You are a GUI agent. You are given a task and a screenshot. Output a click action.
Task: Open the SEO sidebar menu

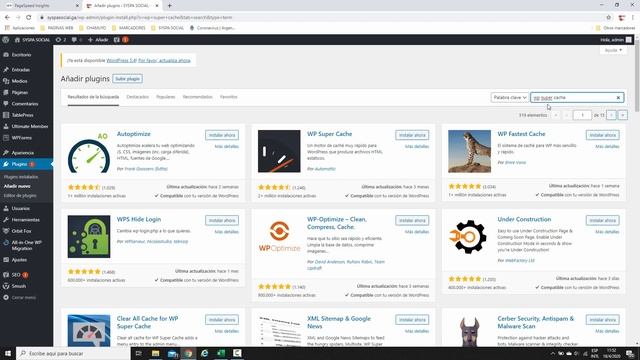click(x=16, y=275)
